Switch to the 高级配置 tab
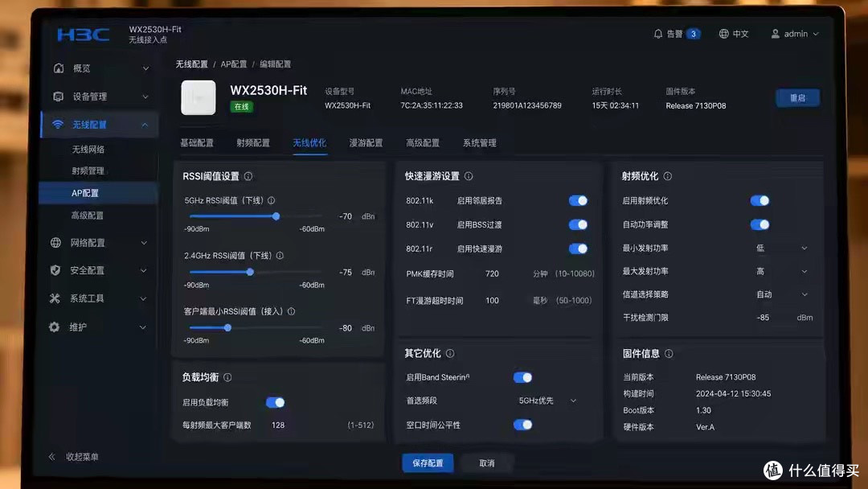 [x=423, y=143]
